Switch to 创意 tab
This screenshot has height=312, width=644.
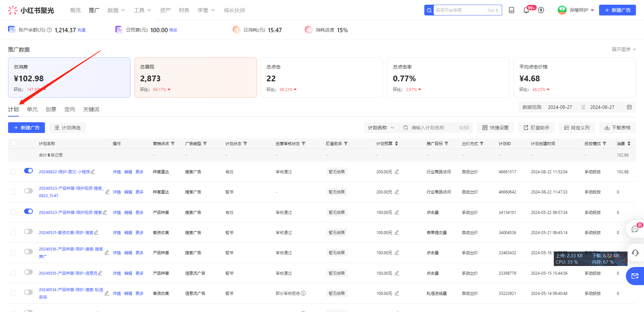(x=51, y=109)
